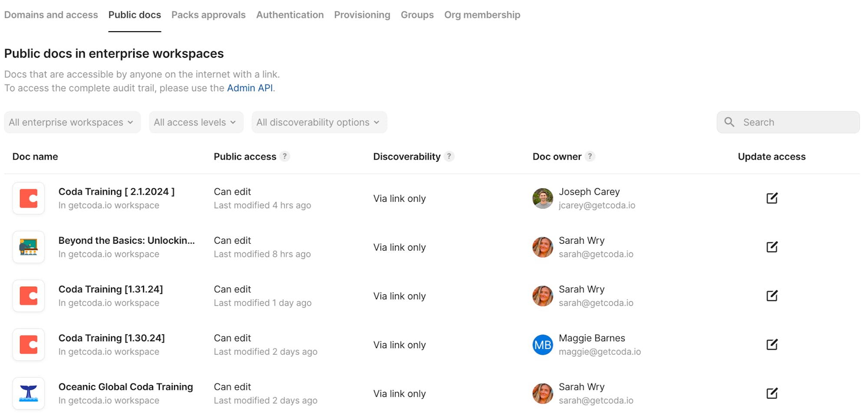This screenshot has height=418, width=868.
Task: Click the Coda Training [1.31.24] doc icon
Action: tap(29, 296)
